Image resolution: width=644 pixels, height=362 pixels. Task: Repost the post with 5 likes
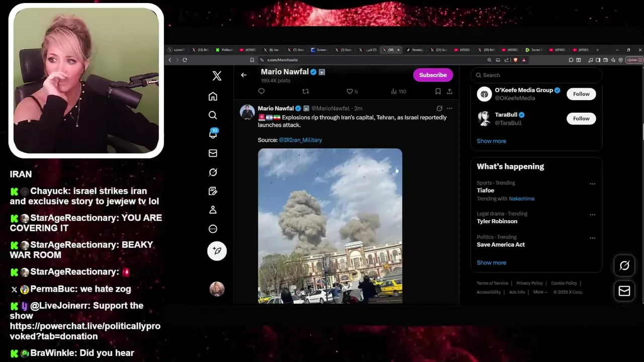(x=305, y=91)
